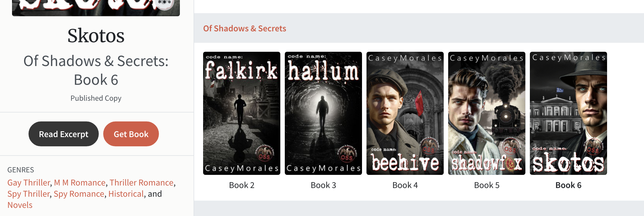Viewport: 644px width, 216px height.
Task: Select the Hallum book cover thumbnail
Action: pyautogui.click(x=323, y=113)
